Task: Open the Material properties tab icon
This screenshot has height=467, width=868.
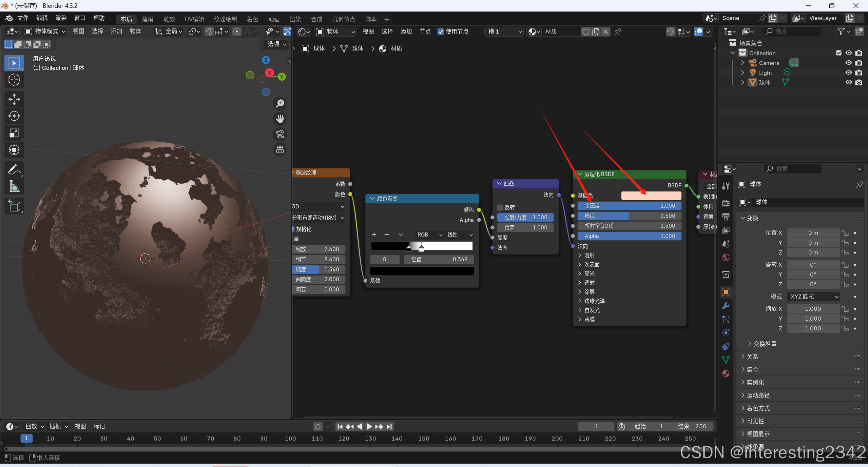Action: click(726, 373)
